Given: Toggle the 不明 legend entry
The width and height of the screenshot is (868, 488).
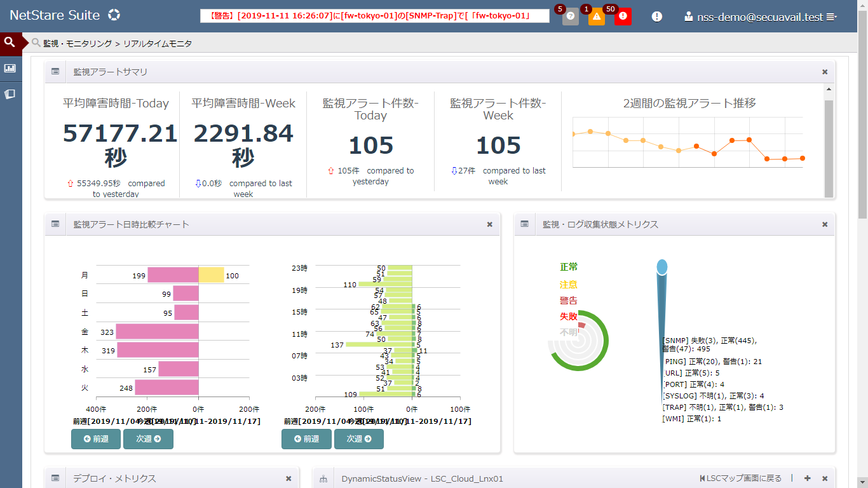Looking at the screenshot, I should click(x=569, y=332).
